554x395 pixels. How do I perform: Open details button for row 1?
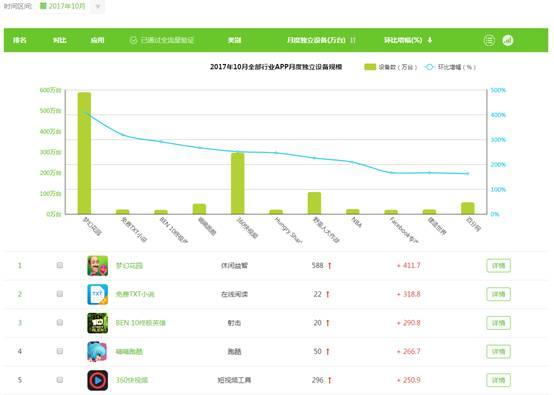499,266
